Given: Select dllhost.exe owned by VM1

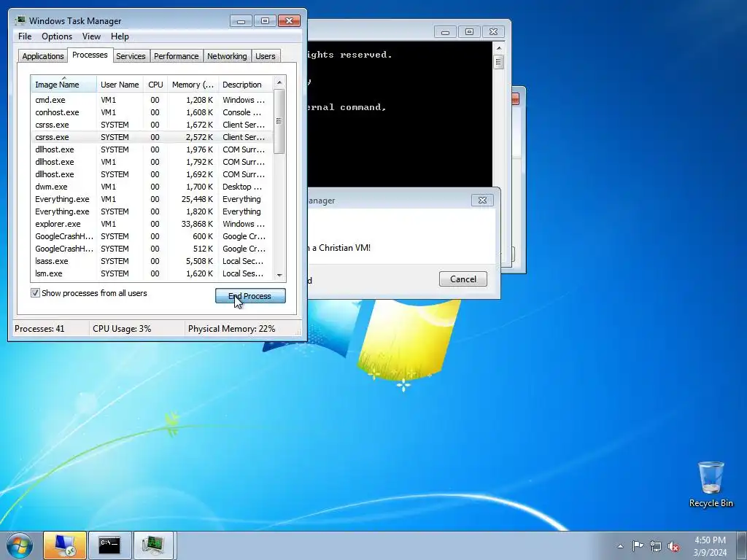Looking at the screenshot, I should coord(152,162).
